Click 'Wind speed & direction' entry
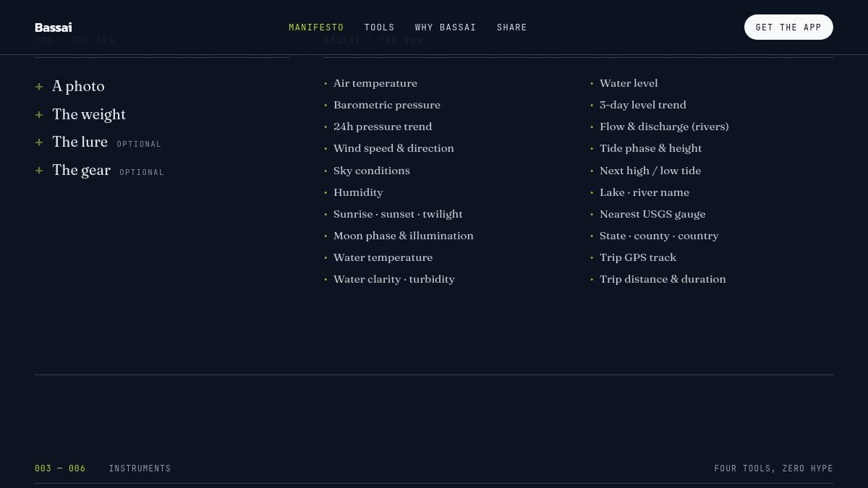Screen dimensions: 868x488 pos(393,148)
